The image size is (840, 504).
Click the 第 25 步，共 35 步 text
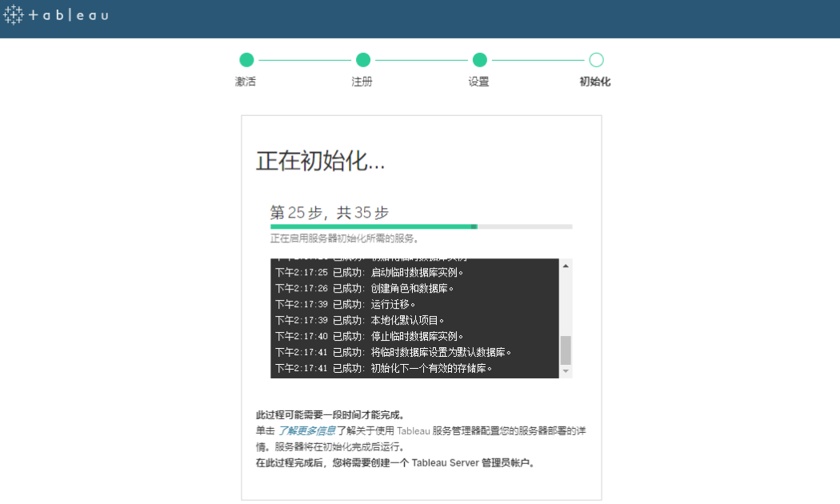[x=330, y=213]
